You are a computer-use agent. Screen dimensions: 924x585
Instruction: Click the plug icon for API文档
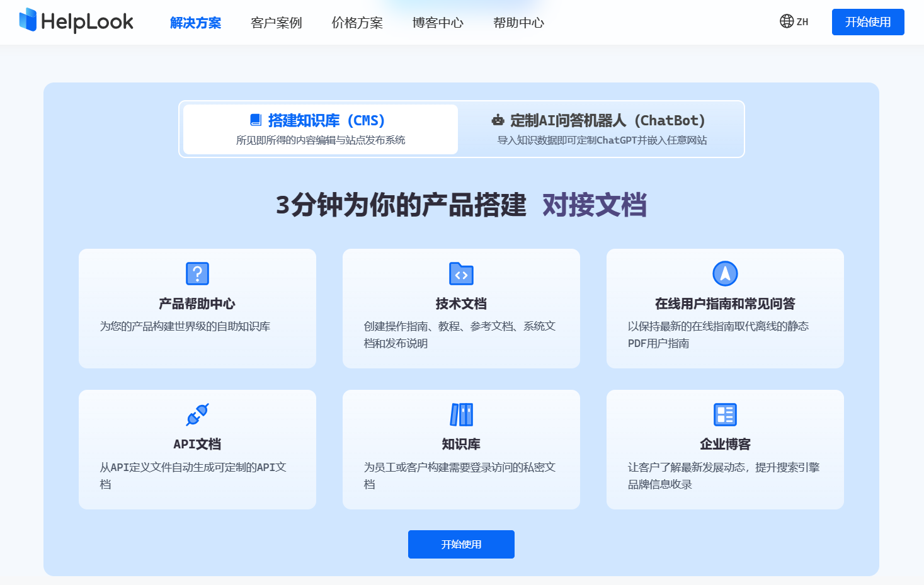[197, 414]
